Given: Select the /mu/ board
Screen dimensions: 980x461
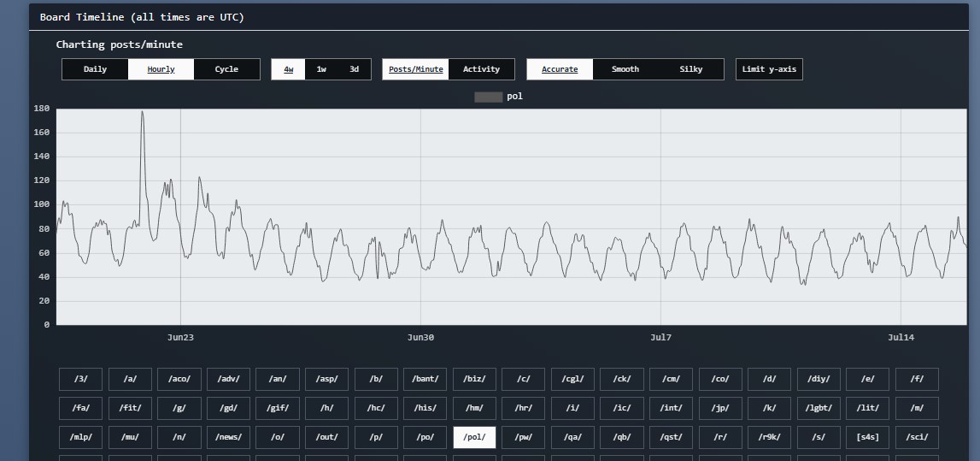Looking at the screenshot, I should point(130,437).
